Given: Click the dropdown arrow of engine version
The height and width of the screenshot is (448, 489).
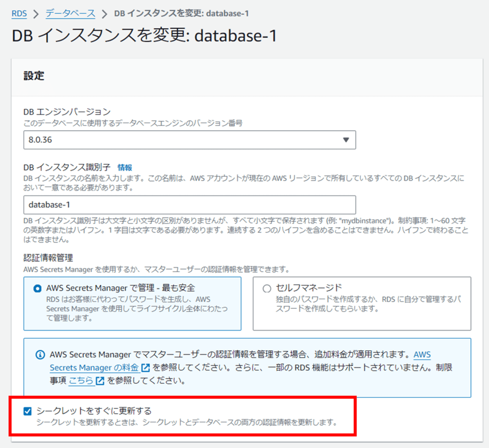Looking at the screenshot, I should [x=346, y=140].
